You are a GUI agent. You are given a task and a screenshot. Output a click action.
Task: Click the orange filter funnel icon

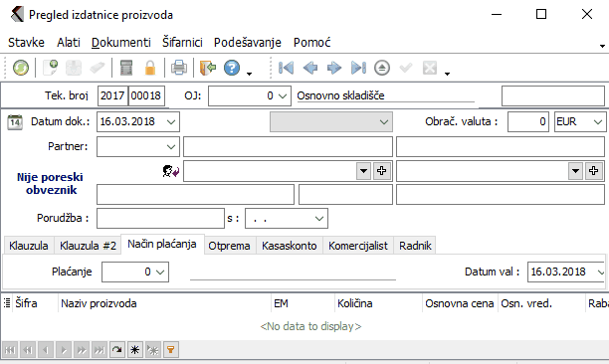coord(170,350)
